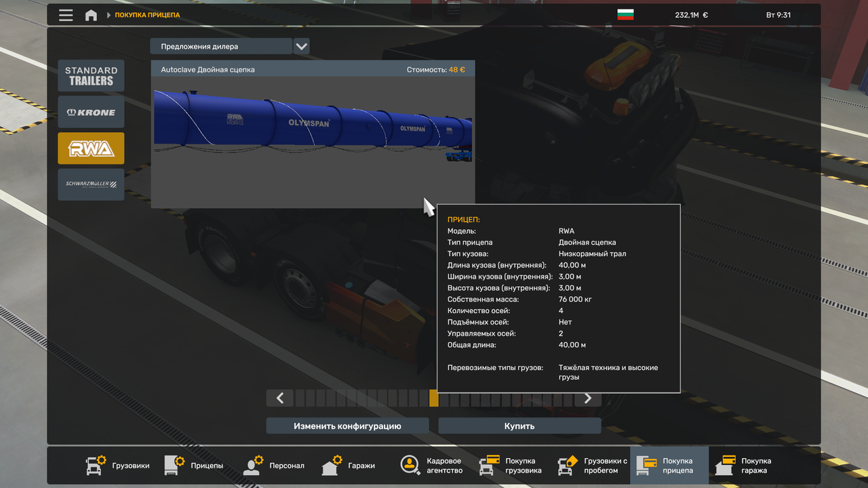Click the 232.1M € balance display
Image resolution: width=868 pixels, height=488 pixels.
[691, 15]
